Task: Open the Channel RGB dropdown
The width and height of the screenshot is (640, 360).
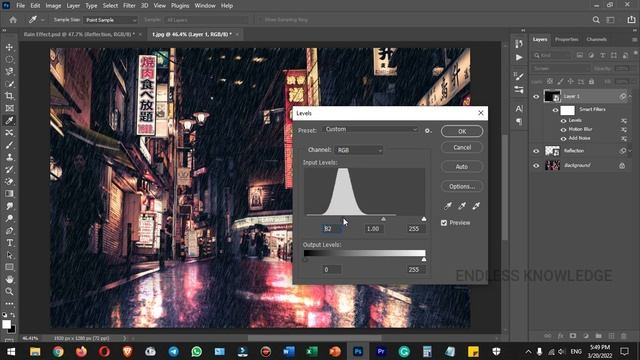Action: click(x=359, y=150)
